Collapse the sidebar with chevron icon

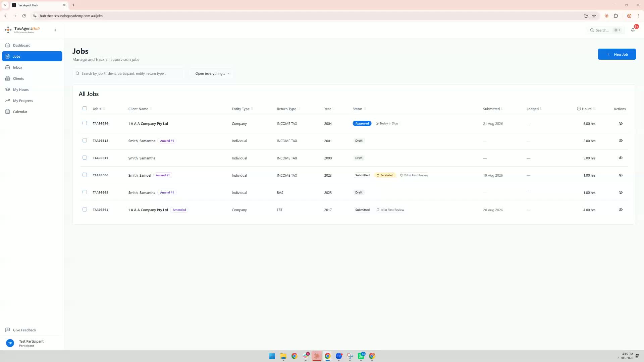click(55, 30)
